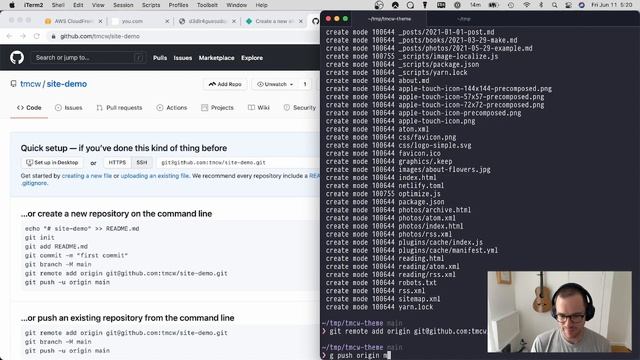640x360 pixels.
Task: Click the browser back arrow
Action: [x=9, y=36]
